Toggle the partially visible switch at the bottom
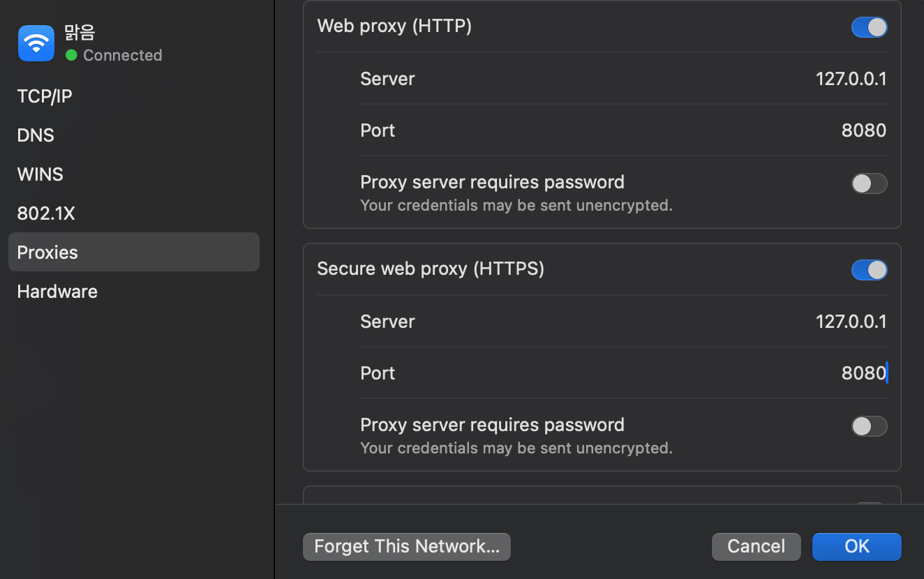Image resolution: width=924 pixels, height=579 pixels. click(869, 502)
